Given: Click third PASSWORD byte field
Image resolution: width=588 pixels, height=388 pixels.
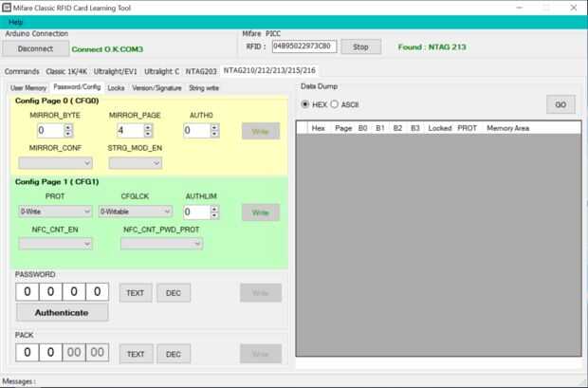Looking at the screenshot, I should click(x=74, y=291).
